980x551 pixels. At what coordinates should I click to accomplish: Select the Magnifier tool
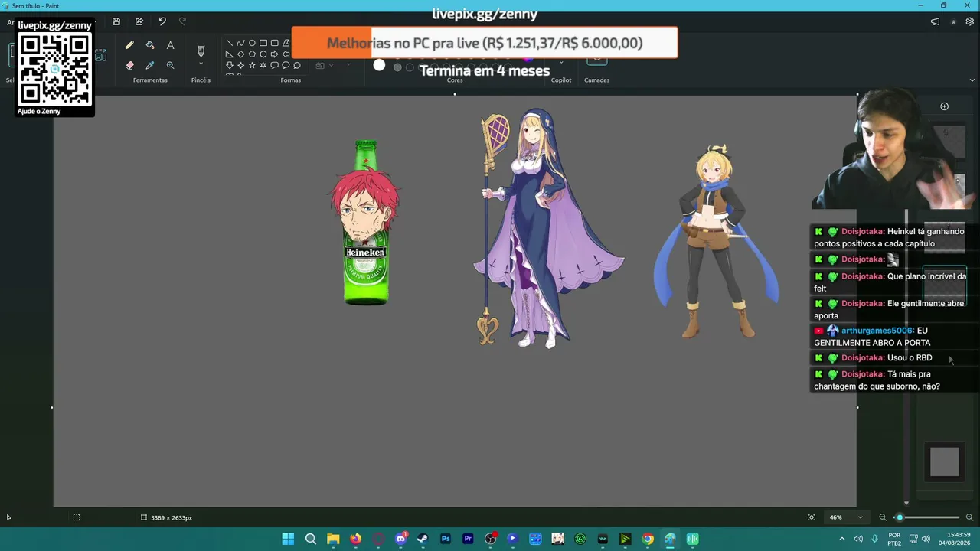pos(170,66)
